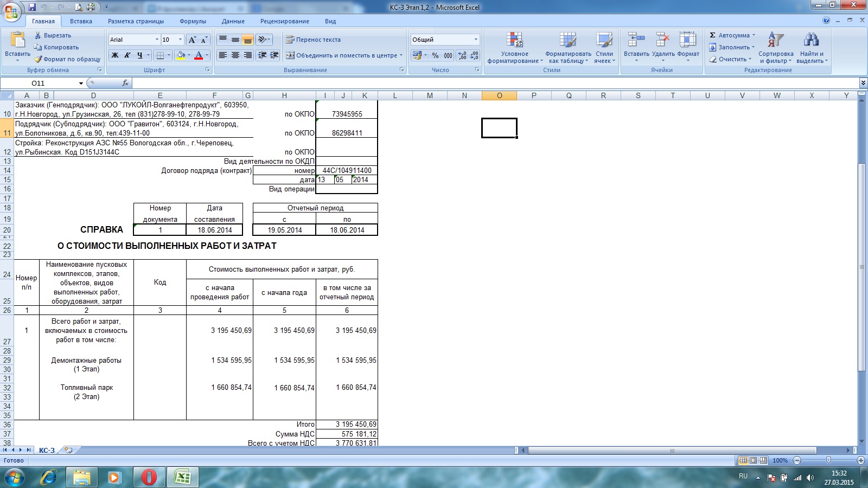This screenshot has height=488, width=868.
Task: Choose the center text horizontally icon
Action: coord(235,55)
